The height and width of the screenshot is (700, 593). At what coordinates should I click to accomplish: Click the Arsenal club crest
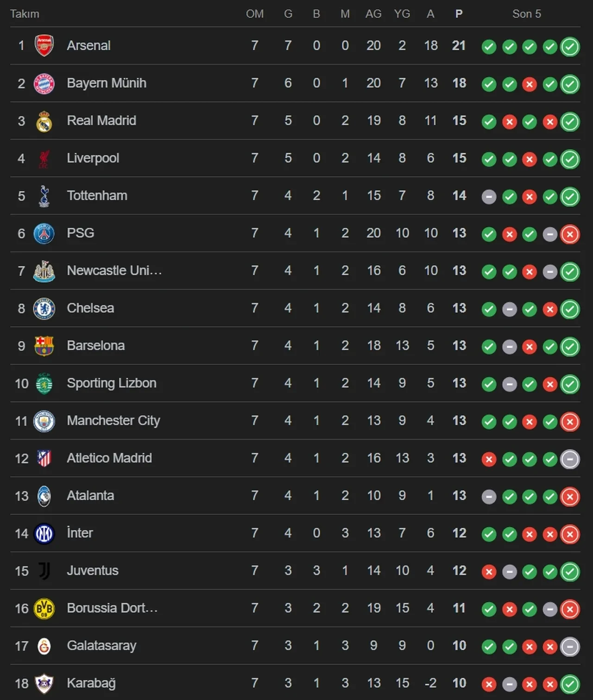click(x=44, y=45)
